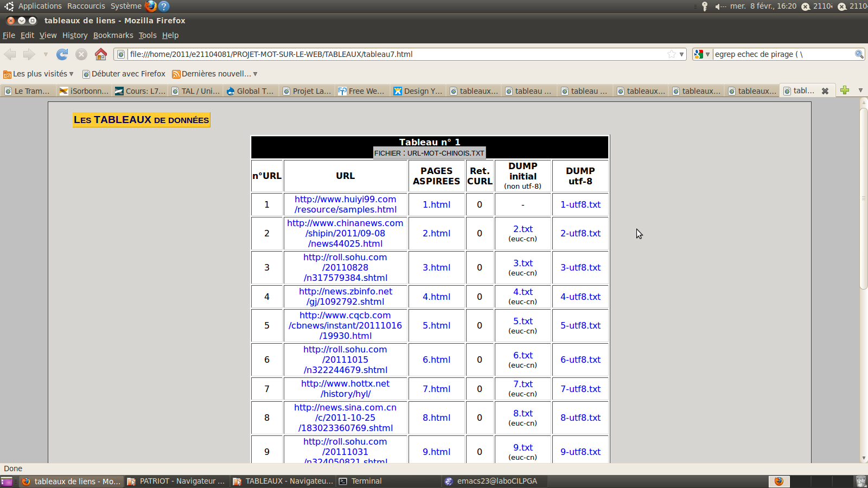Click the Stop loading icon

[81, 54]
